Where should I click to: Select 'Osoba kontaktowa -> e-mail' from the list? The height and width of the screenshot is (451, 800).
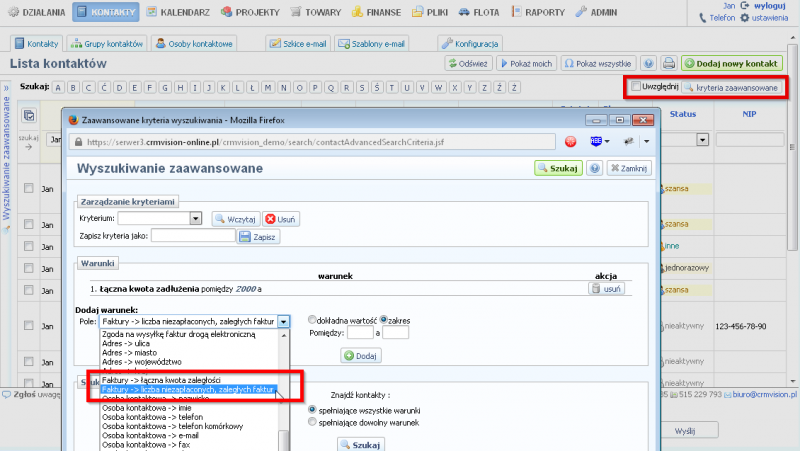click(x=150, y=436)
